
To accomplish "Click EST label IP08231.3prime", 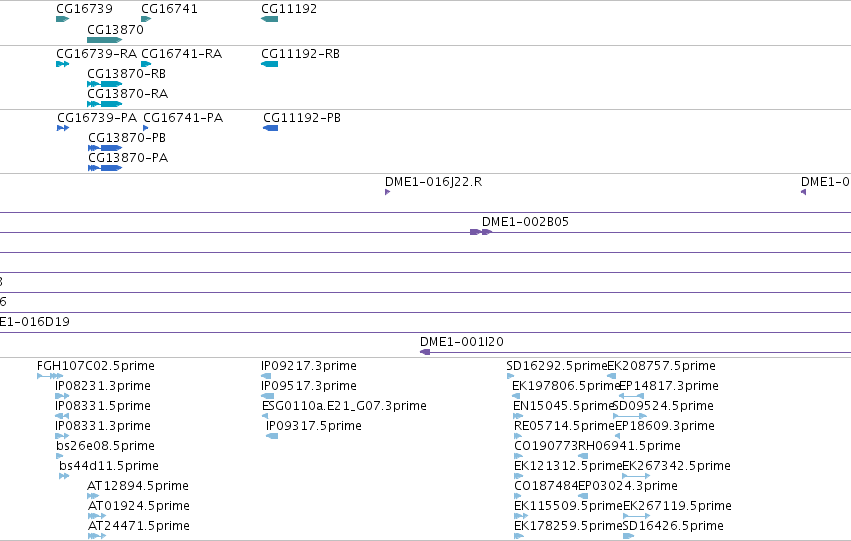I will (103, 386).
